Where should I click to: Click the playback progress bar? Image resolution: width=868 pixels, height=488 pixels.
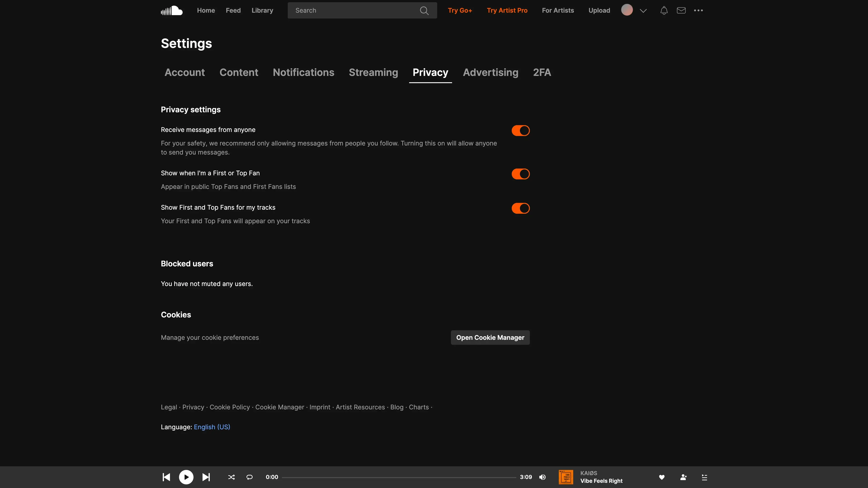(399, 477)
